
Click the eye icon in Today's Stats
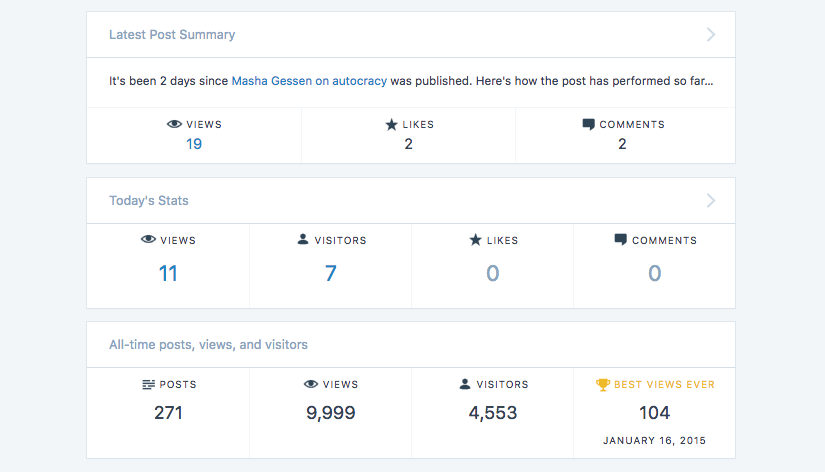point(148,240)
